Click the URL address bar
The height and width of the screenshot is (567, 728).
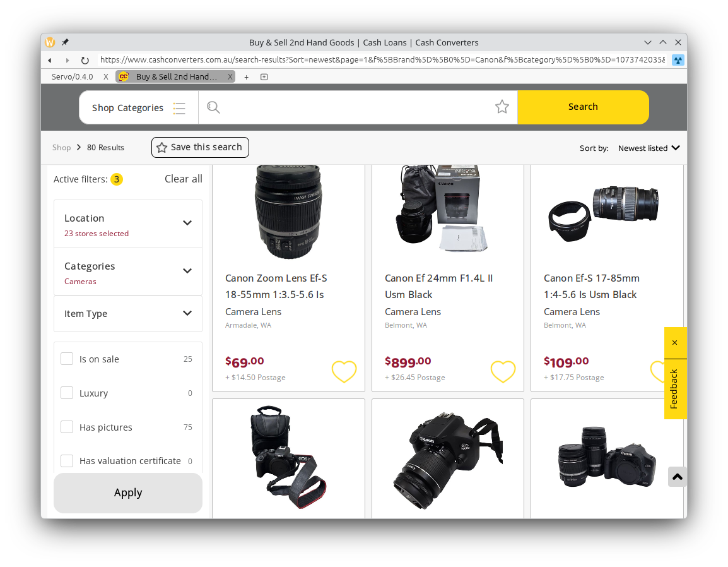point(382,60)
